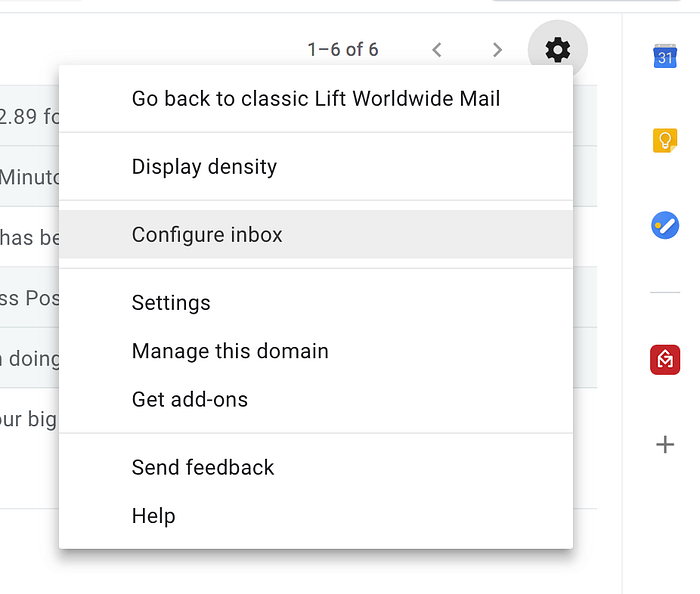Click the plus icon to get add-ons
Image resolution: width=700 pixels, height=594 pixels.
pos(665,444)
